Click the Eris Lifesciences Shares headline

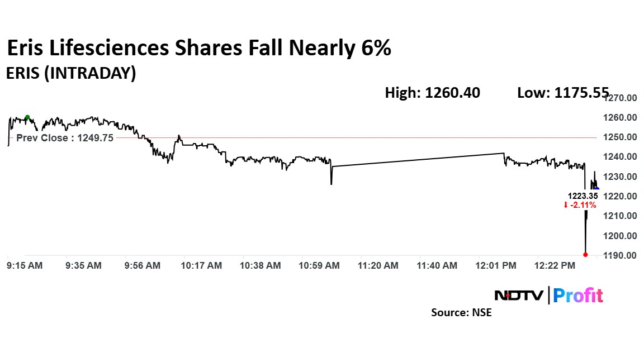tap(198, 49)
